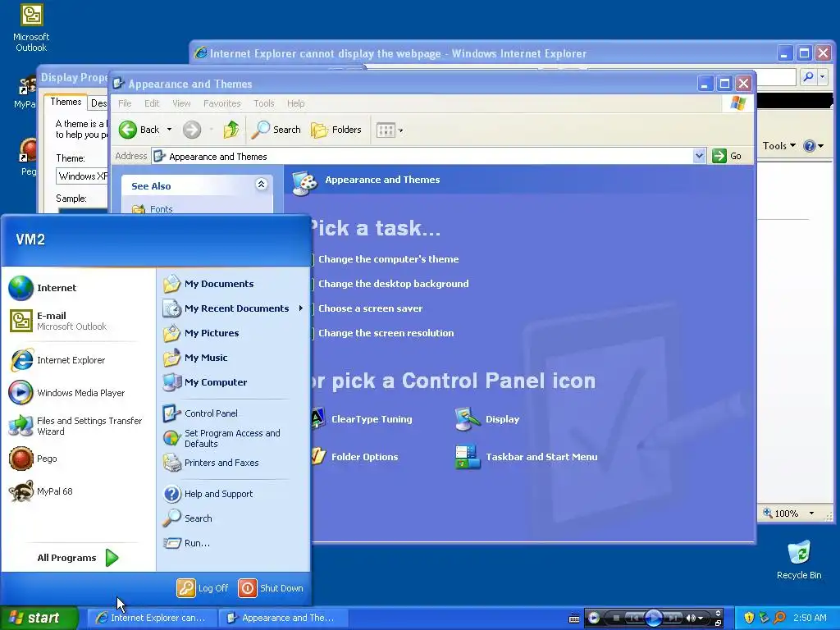Open the Help menu in Appearance window
The width and height of the screenshot is (840, 630).
(x=295, y=103)
